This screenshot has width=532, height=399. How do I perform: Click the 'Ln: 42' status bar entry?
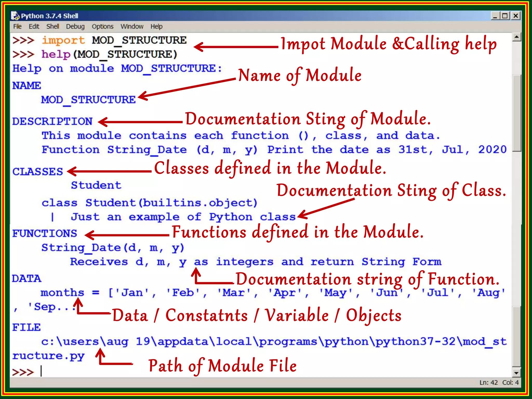pos(488,383)
